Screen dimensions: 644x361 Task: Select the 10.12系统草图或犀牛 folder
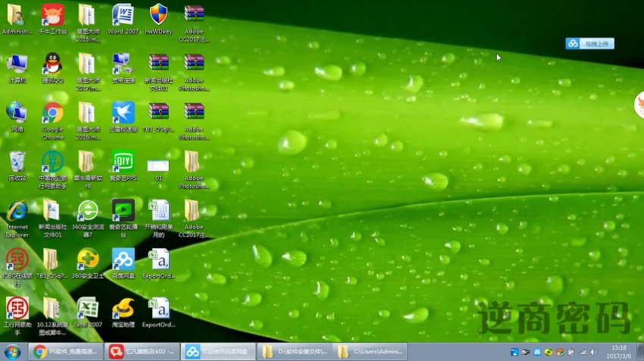point(52,316)
